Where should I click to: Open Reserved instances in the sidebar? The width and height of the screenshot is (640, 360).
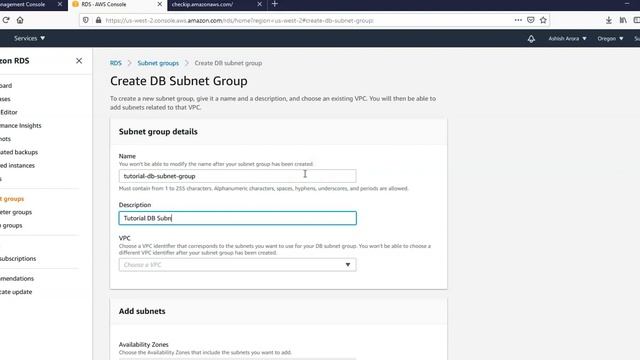[x=17, y=166]
